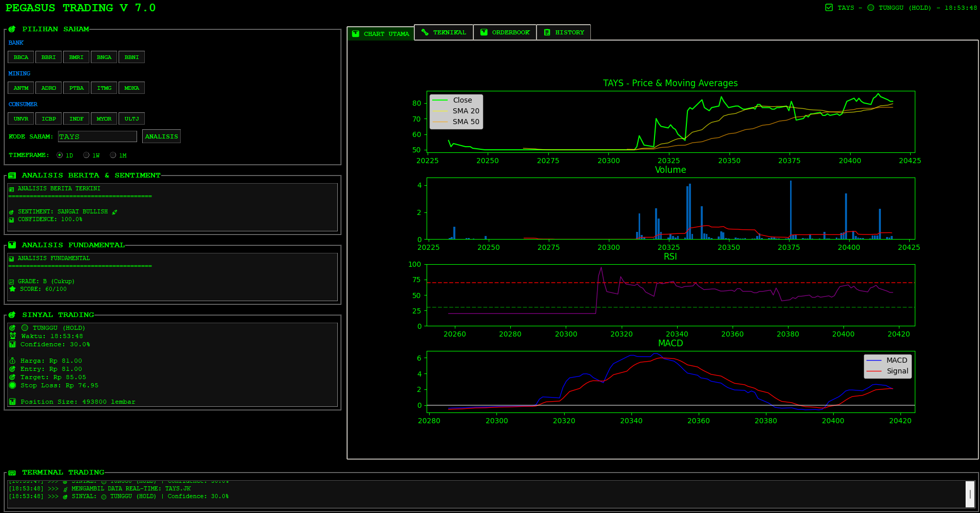Select the 1D timeframe radio button
The image size is (980, 513).
60,155
